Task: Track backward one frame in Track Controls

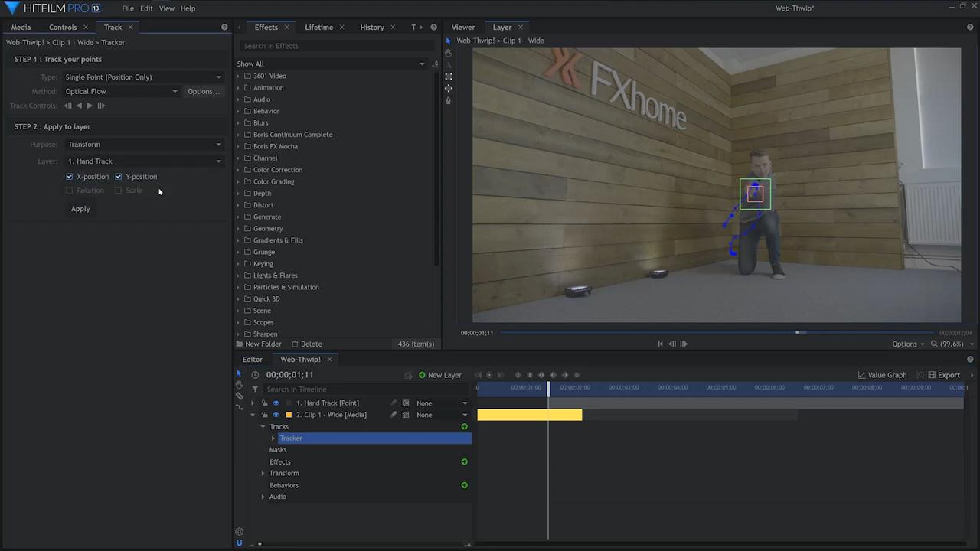Action: tap(68, 106)
